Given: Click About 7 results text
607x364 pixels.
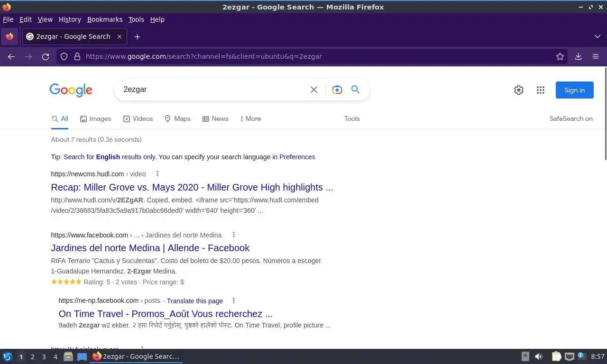Looking at the screenshot, I should (x=96, y=139).
